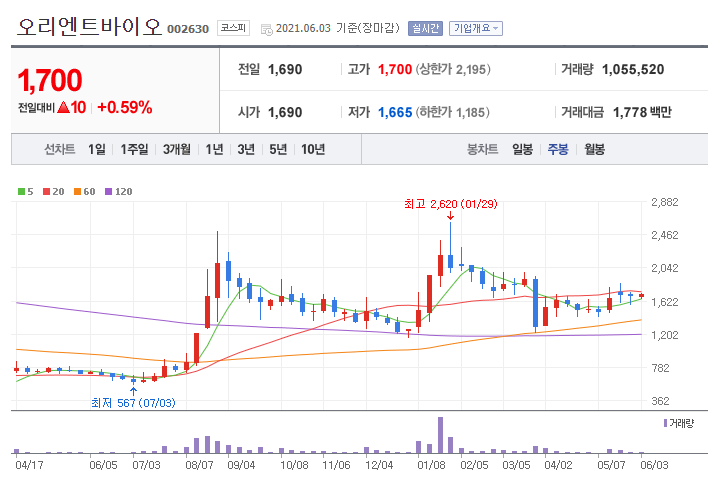The width and height of the screenshot is (708, 482).
Task: Click the orange 60 moving average swatch
Action: tap(77, 192)
